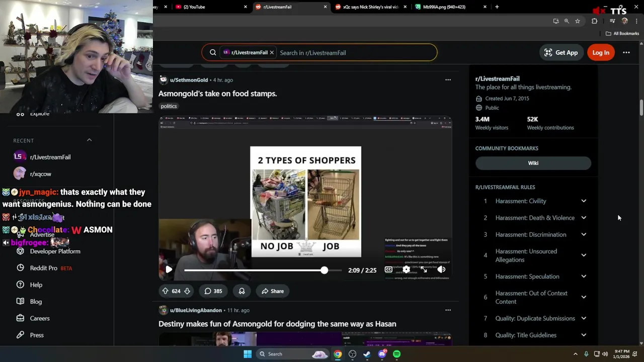Screen dimensions: 644x362
Task: Share the Asmongold food stamps post
Action: click(273, 291)
